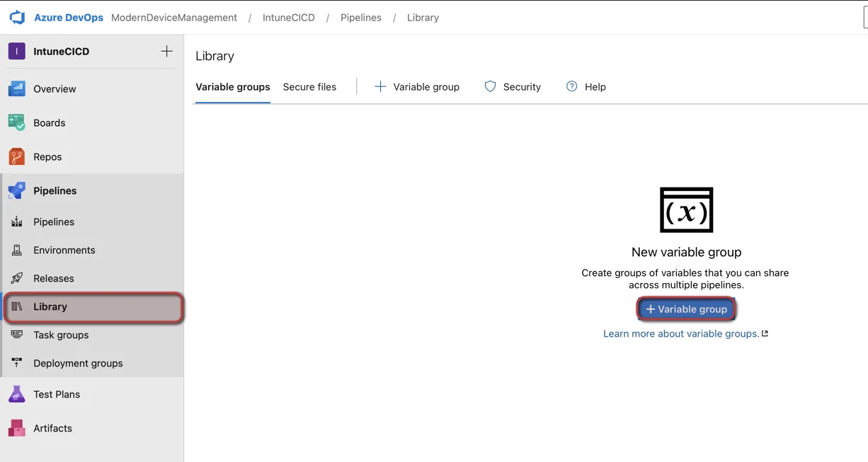Click the New variable group heading

(x=687, y=252)
